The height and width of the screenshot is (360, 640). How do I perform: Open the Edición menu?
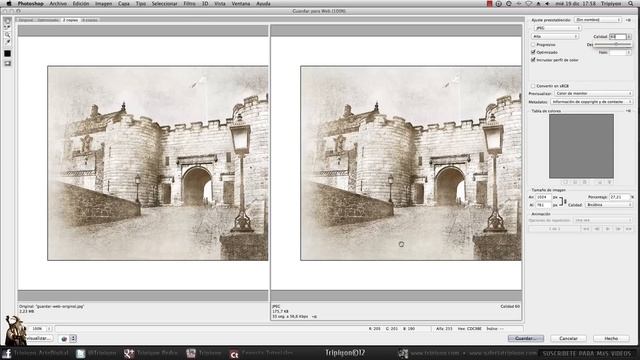[80, 4]
